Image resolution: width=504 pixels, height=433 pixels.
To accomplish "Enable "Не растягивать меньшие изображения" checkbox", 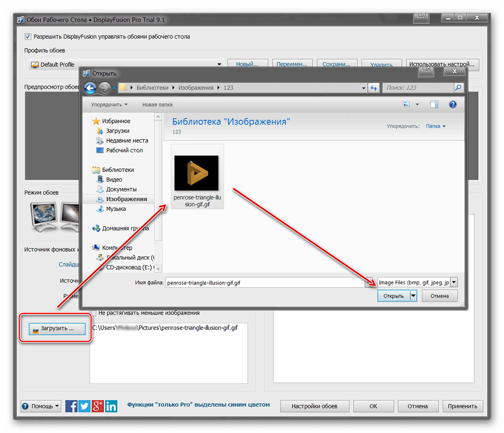I will tap(93, 313).
